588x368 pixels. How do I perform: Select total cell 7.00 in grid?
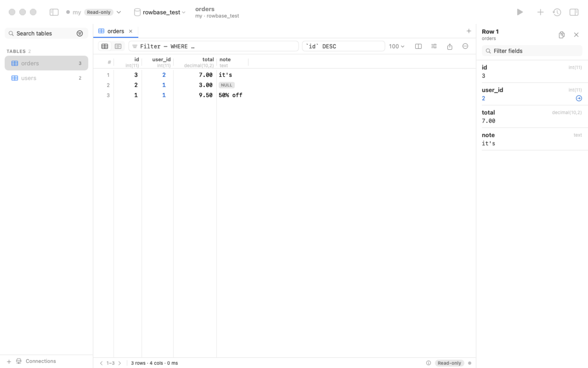(206, 75)
